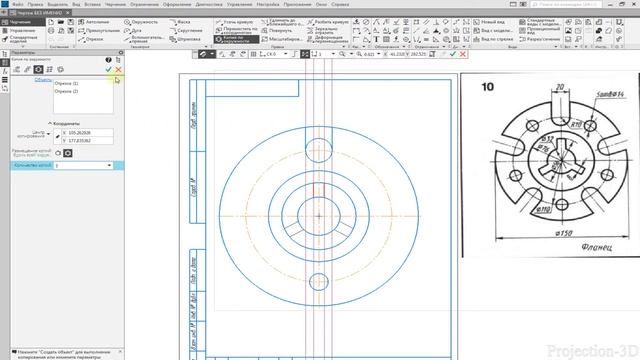Open the Оформление menu

coord(177,4)
